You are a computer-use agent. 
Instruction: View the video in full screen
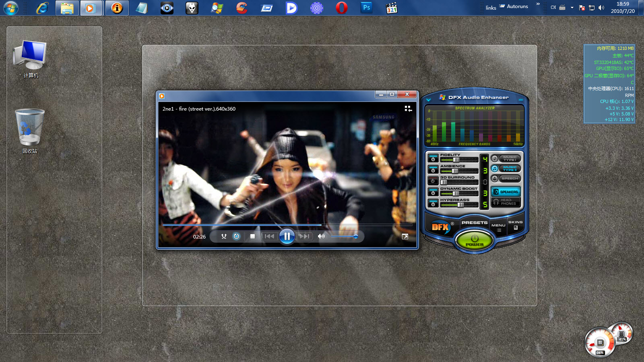point(405,237)
